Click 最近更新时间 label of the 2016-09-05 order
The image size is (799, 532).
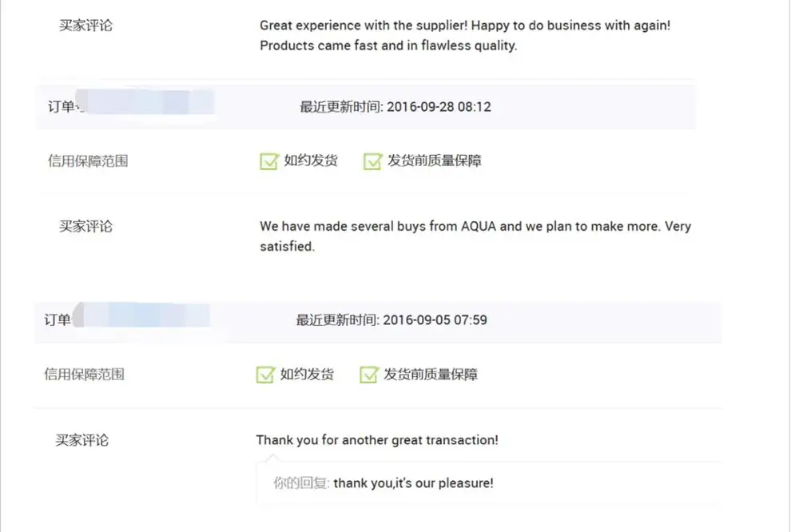pos(337,320)
